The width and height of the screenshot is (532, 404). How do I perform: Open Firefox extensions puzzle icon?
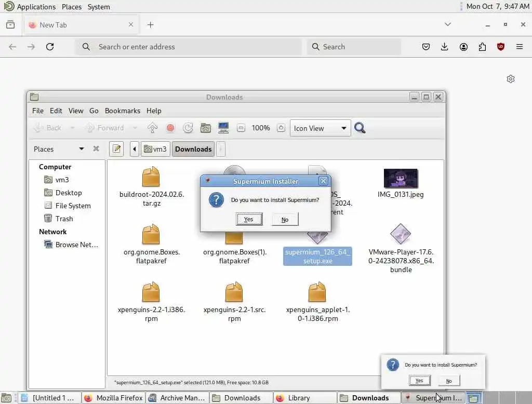[x=482, y=47]
